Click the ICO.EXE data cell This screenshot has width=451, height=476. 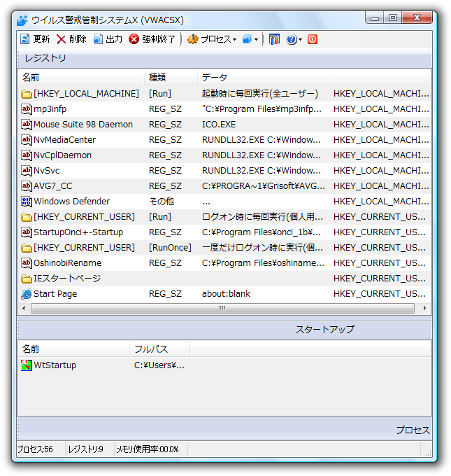pos(219,125)
